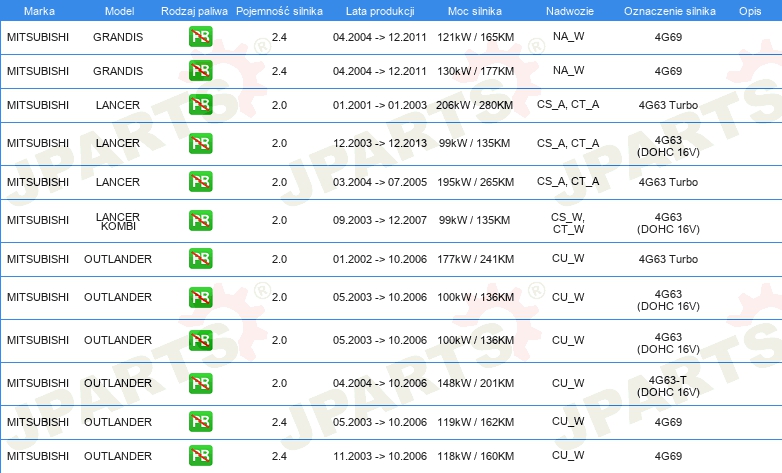Click the Marka column header

point(39,11)
